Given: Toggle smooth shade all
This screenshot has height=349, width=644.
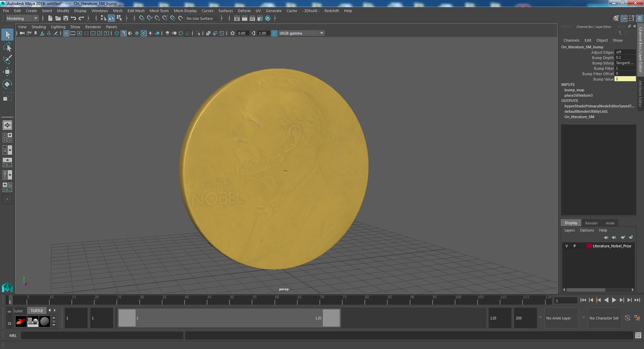Looking at the screenshot, I should [x=123, y=33].
